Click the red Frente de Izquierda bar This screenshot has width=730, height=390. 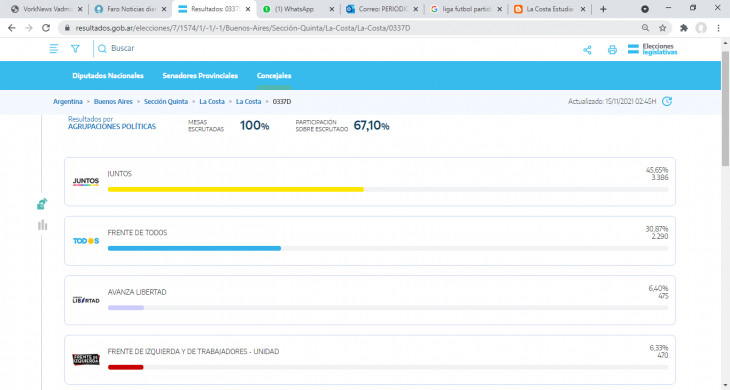pyautogui.click(x=126, y=367)
